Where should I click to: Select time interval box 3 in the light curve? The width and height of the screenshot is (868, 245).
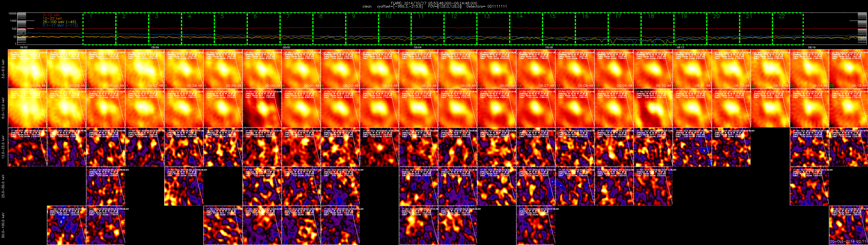coord(165,29)
